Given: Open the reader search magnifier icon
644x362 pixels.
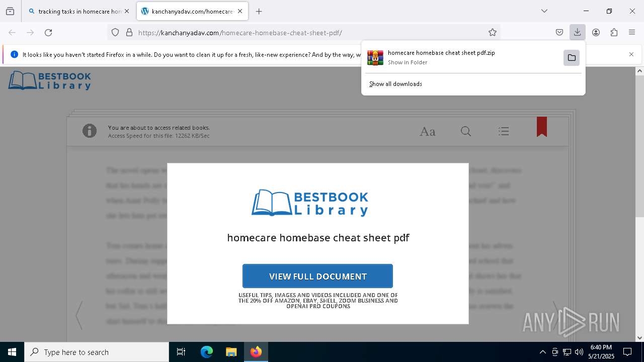Looking at the screenshot, I should coord(466,132).
